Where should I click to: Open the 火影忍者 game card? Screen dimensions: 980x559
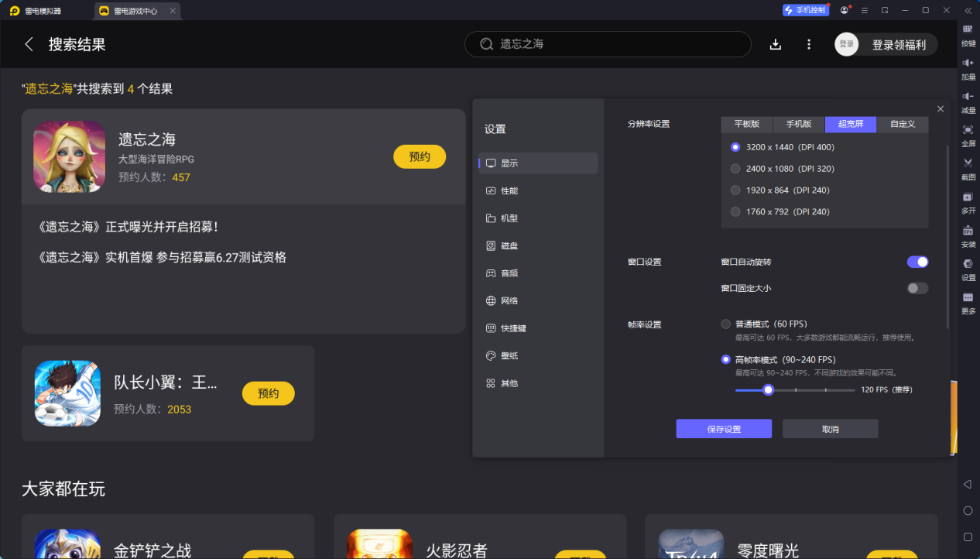480,537
